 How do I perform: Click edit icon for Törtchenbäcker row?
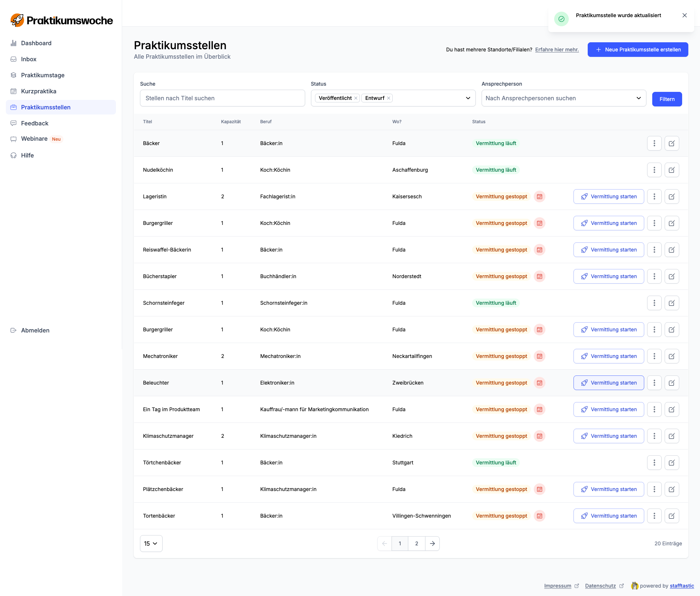672,463
